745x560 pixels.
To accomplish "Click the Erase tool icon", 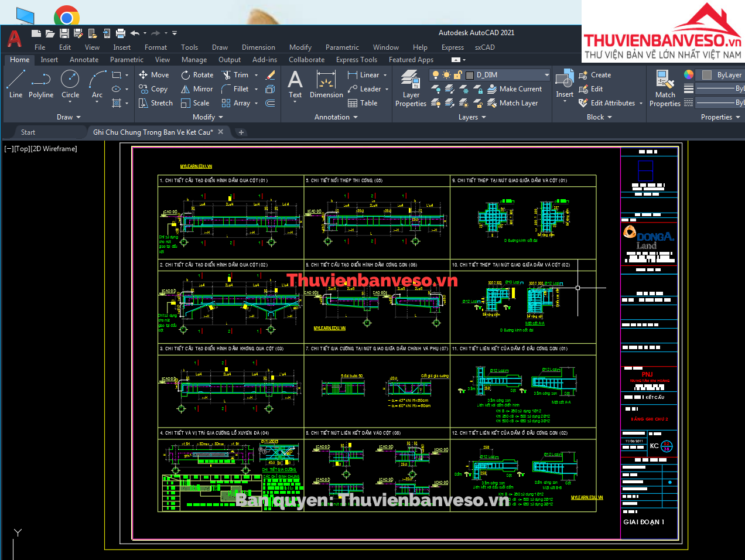I will (x=270, y=75).
